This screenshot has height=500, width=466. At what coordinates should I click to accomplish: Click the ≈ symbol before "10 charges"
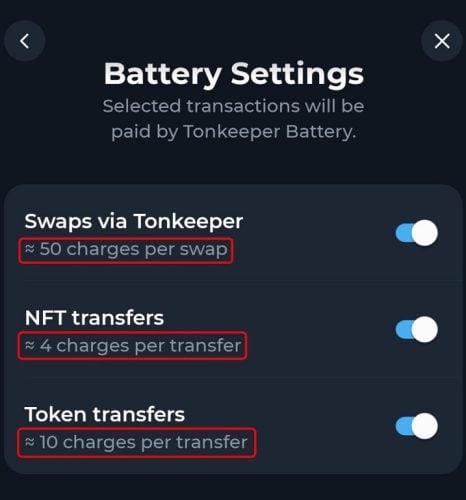30,442
